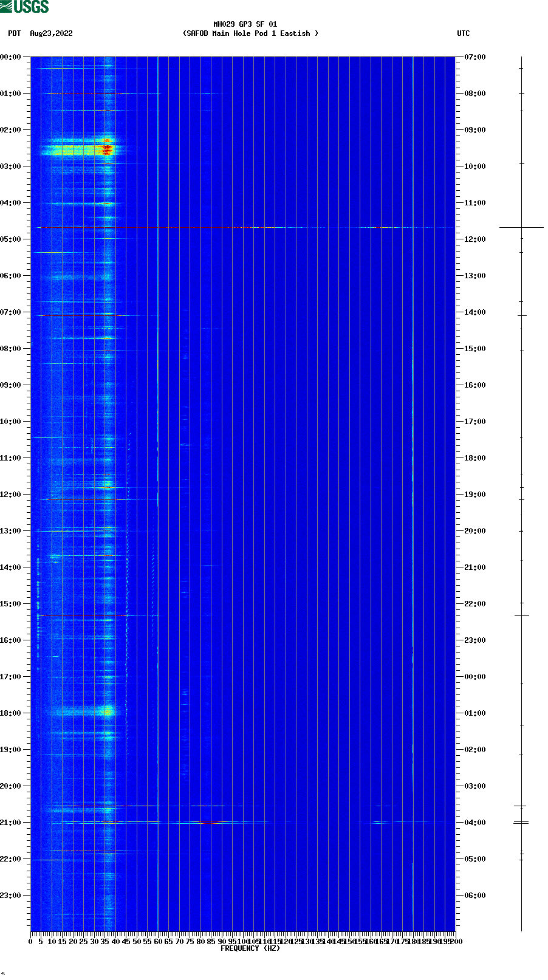The image size is (548, 980).
Task: Click the 18:00 PDT time label
Action: (10, 713)
